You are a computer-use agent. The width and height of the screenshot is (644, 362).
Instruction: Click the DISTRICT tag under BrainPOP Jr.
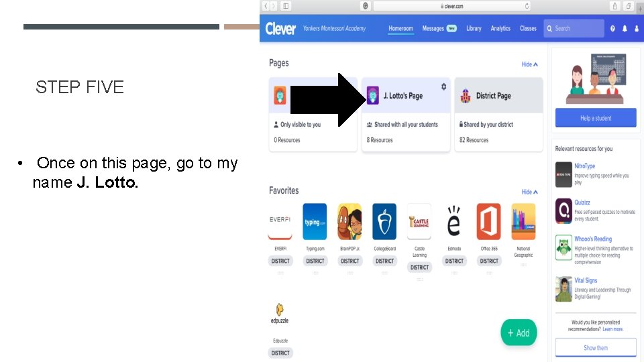(x=350, y=261)
